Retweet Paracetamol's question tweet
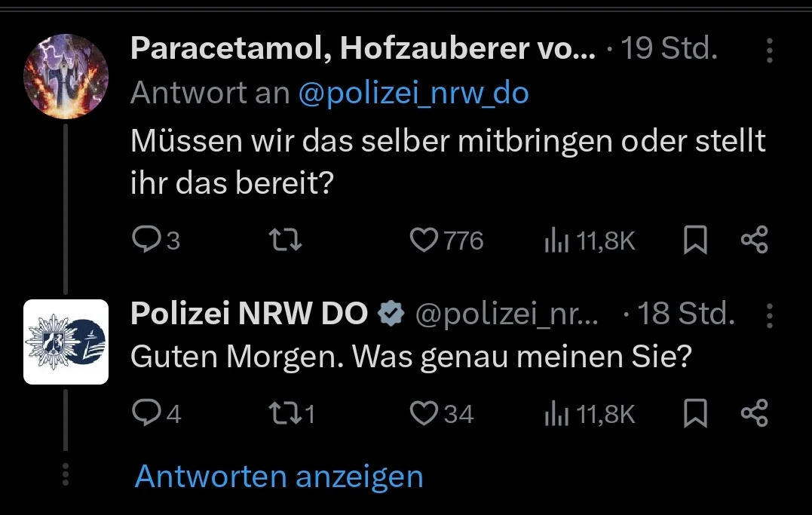The image size is (812, 515). pos(285,240)
